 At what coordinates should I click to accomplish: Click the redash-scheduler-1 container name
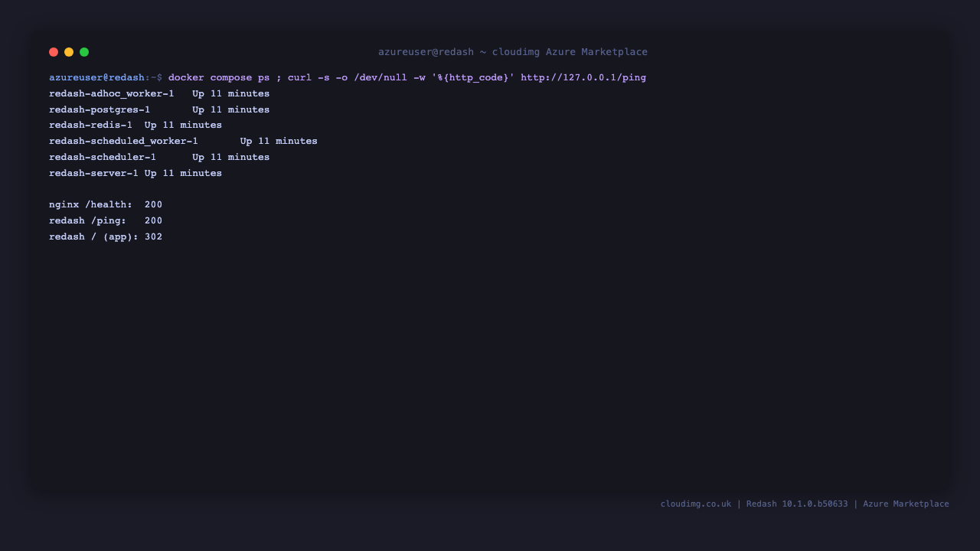pos(103,158)
